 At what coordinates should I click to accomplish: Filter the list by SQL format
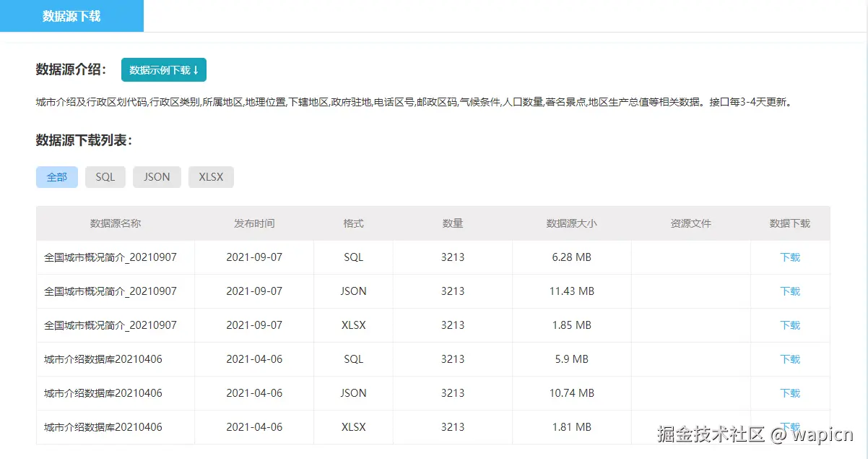[x=105, y=176]
